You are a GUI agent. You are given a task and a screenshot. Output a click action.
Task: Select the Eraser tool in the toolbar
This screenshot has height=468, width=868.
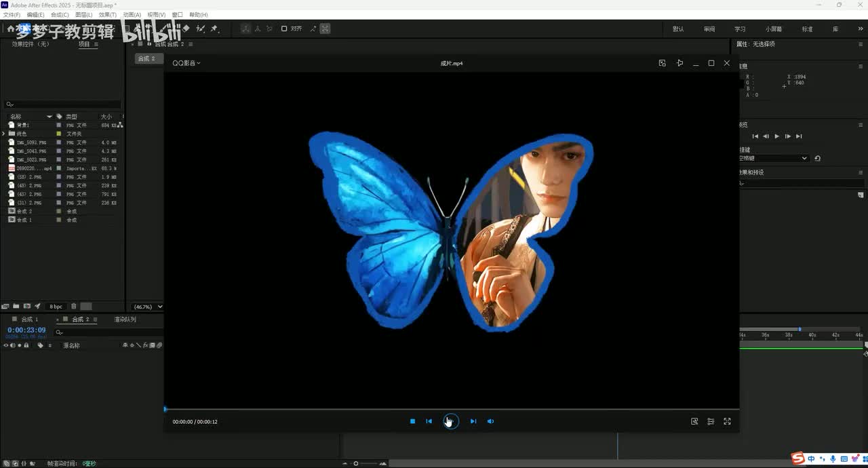(186, 28)
